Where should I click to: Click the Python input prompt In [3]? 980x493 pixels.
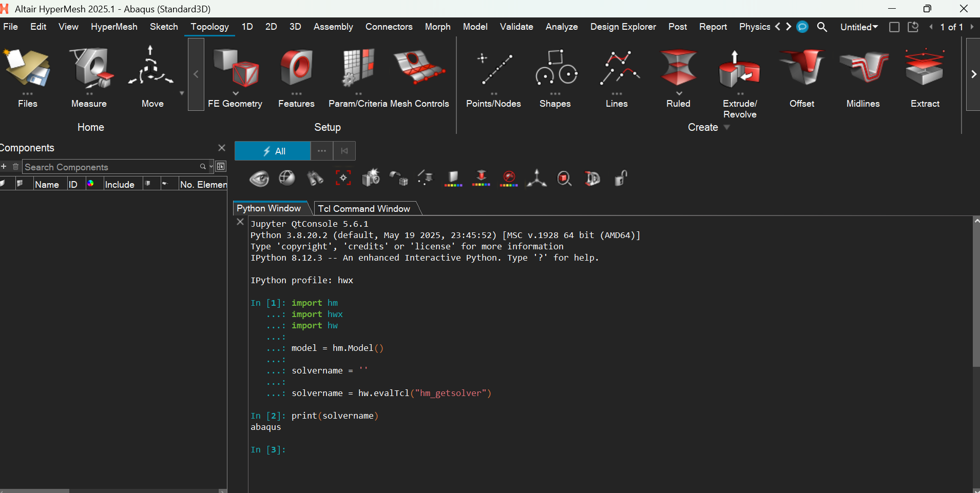(x=267, y=449)
